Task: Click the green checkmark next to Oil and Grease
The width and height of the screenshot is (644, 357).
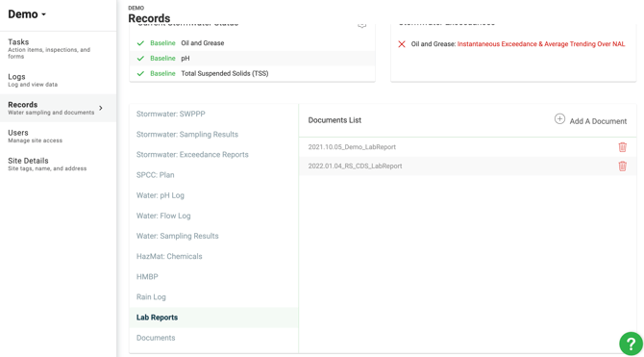Action: click(140, 43)
